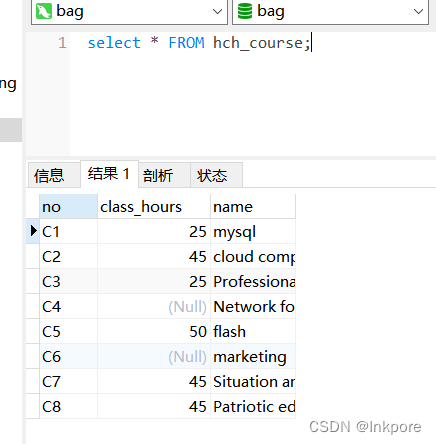The height and width of the screenshot is (444, 436).
Task: Sort by the no column header
Action: point(68,207)
